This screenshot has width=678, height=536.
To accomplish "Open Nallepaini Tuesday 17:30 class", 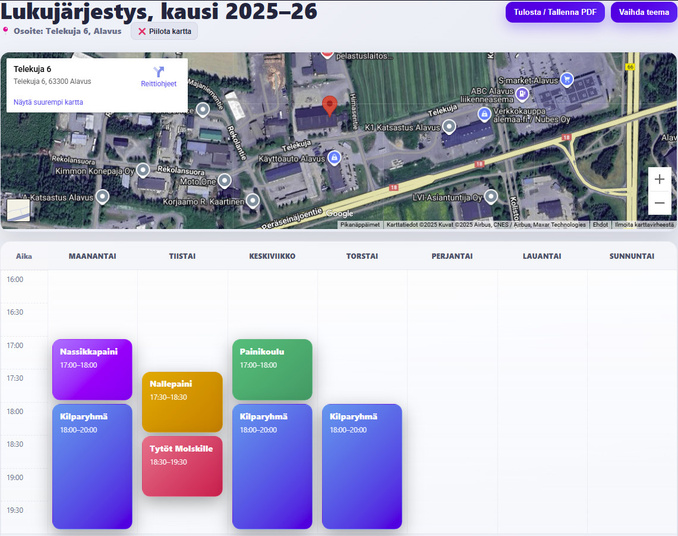I will (x=182, y=402).
